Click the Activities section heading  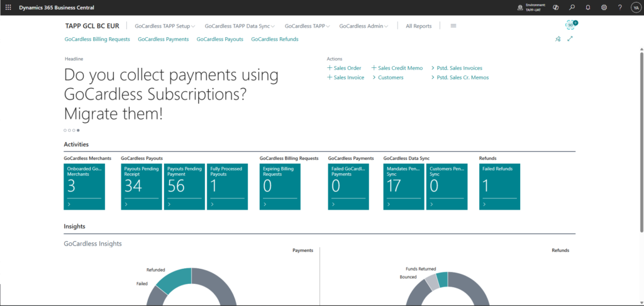[x=76, y=144]
